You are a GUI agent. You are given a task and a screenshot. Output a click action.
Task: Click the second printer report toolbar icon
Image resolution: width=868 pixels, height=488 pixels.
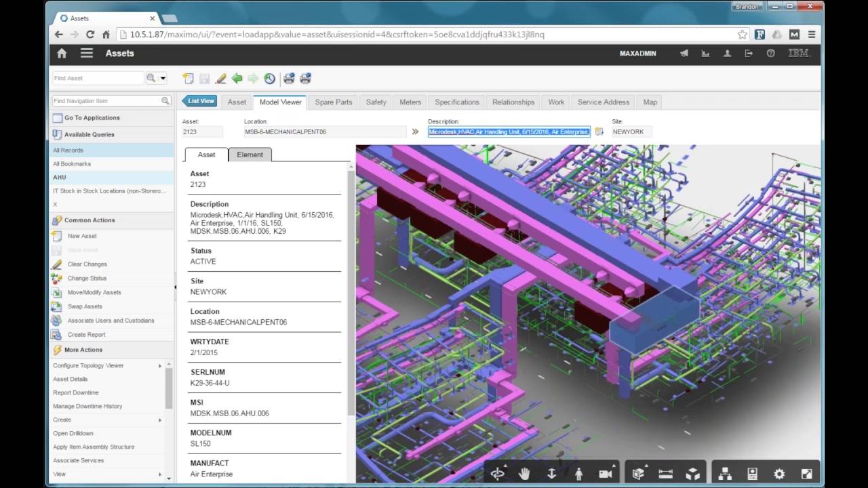(x=305, y=79)
